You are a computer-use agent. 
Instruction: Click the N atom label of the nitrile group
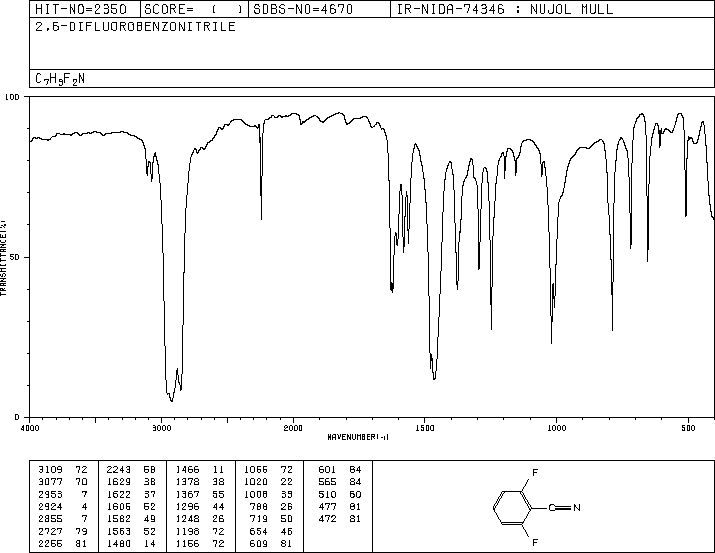(x=577, y=507)
